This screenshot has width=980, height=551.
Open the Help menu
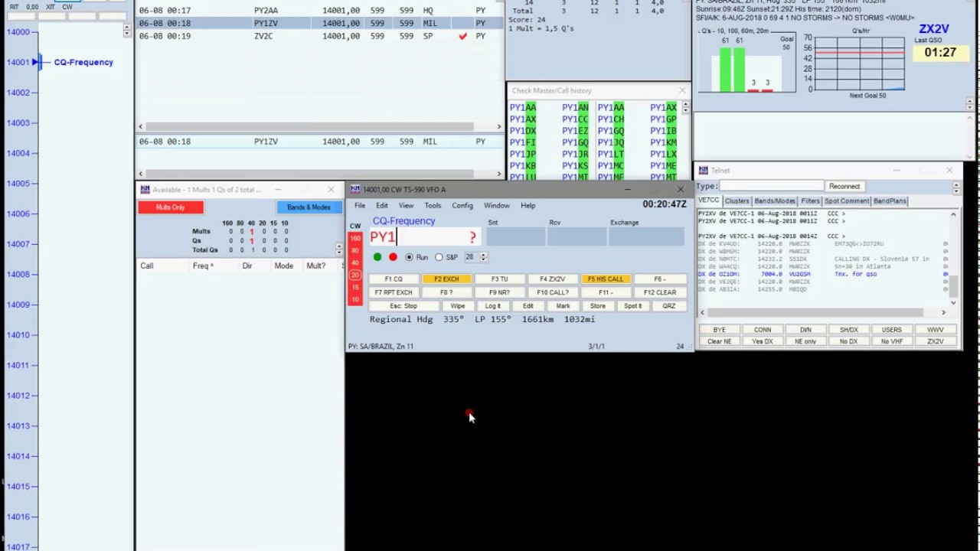point(528,205)
